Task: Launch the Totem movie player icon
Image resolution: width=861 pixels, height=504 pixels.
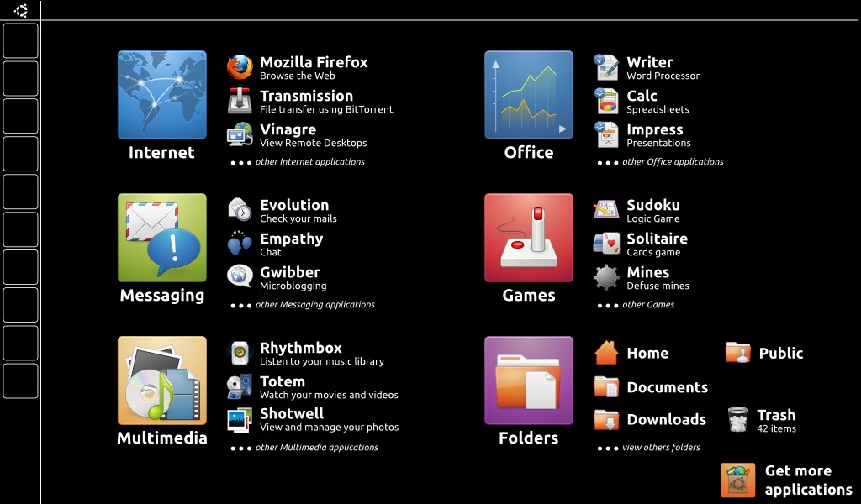Action: (x=240, y=386)
